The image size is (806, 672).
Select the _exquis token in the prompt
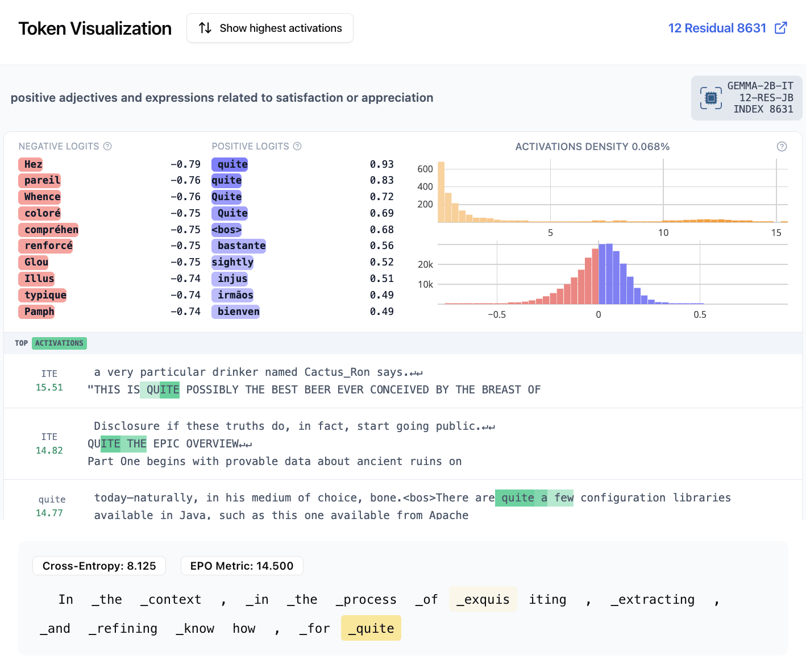pyautogui.click(x=483, y=599)
